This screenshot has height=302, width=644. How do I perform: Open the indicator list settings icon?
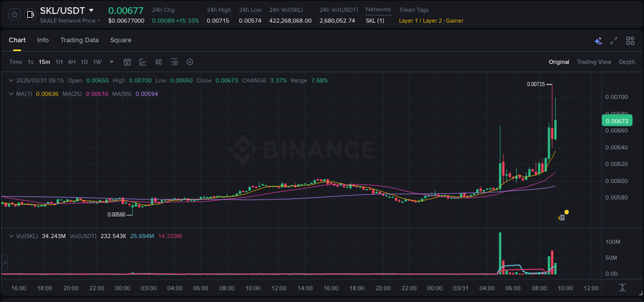[x=174, y=62]
